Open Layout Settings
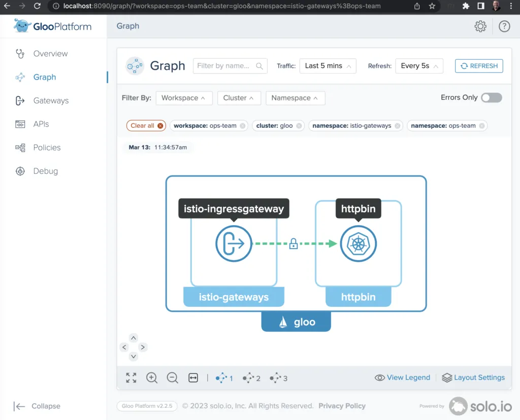The image size is (520, 420). point(473,377)
